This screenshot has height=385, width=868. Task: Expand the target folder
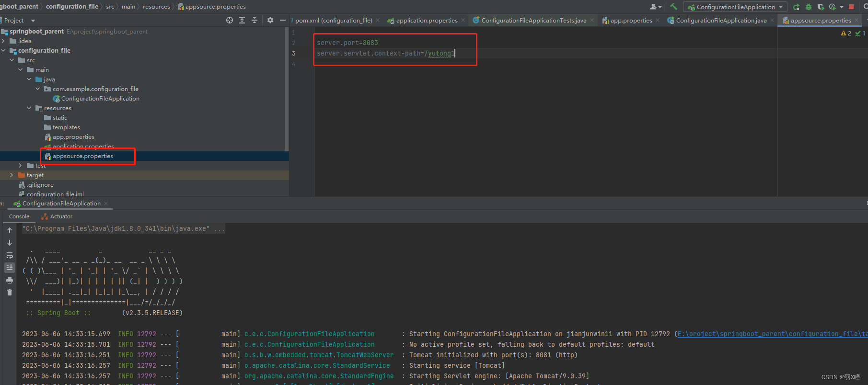click(12, 175)
